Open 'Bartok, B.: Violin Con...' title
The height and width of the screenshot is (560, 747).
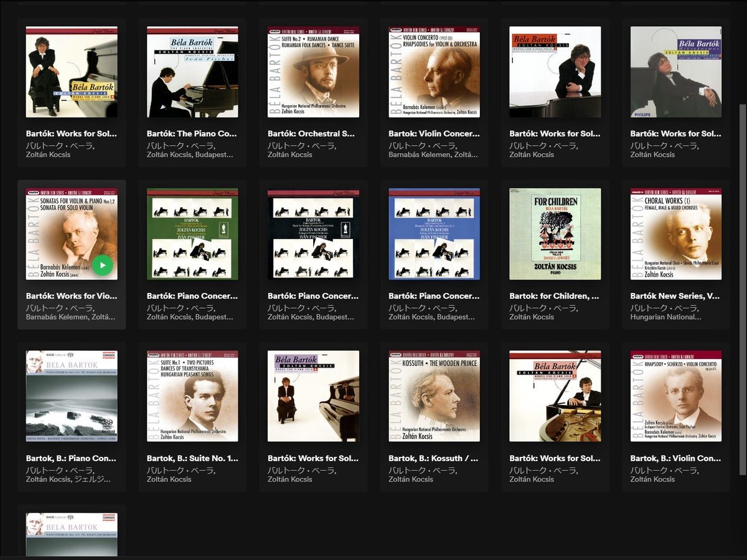point(676,458)
